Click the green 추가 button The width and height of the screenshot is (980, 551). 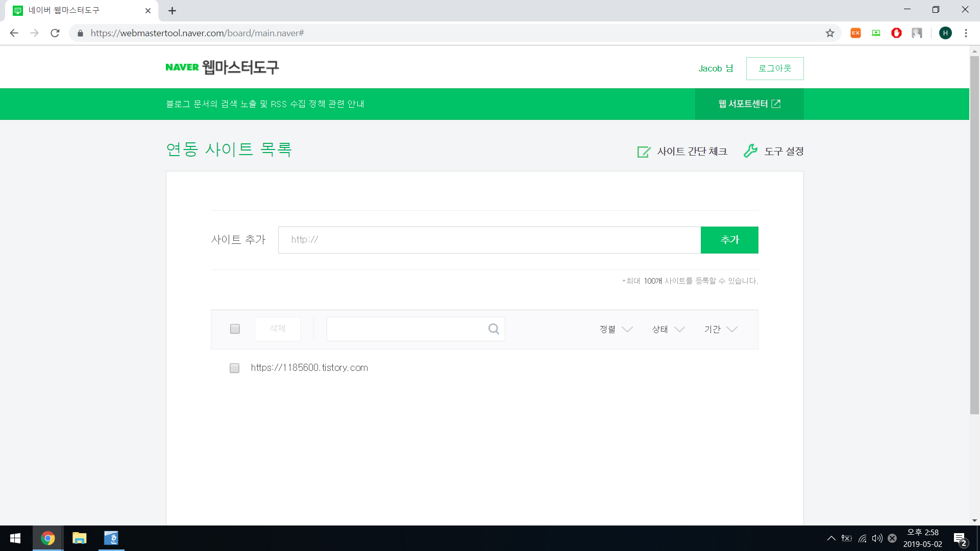pyautogui.click(x=729, y=240)
